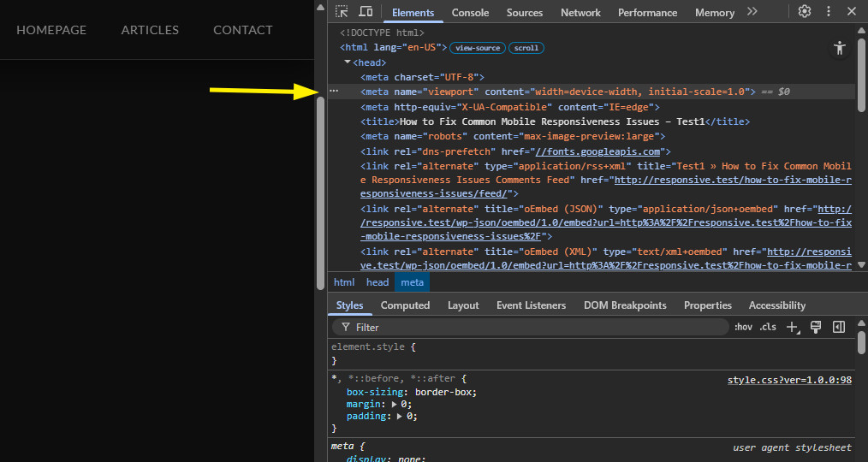The height and width of the screenshot is (462, 868).
Task: Open the accessibility tree button
Action: 839,48
